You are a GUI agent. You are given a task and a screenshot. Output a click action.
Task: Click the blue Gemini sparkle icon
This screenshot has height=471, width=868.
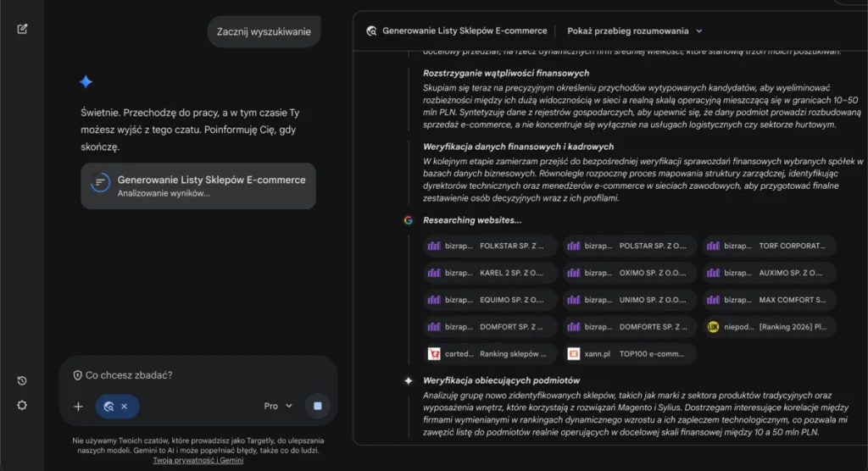[x=86, y=82]
